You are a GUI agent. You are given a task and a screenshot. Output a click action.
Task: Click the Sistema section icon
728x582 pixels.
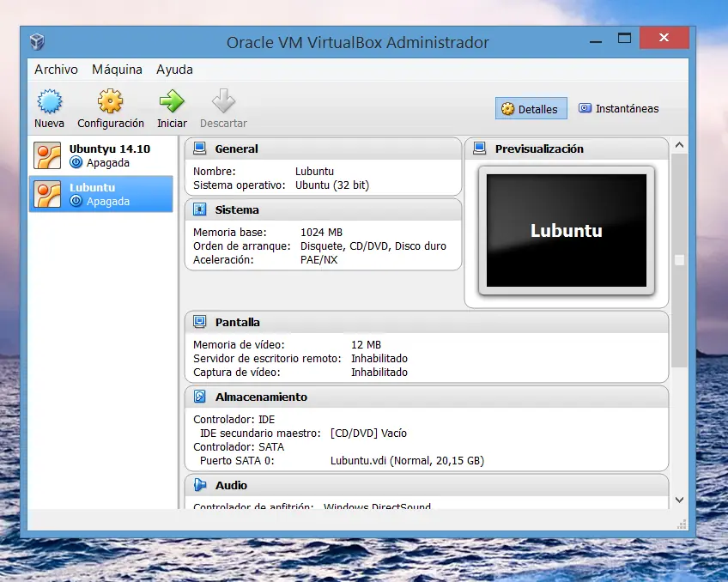197,209
